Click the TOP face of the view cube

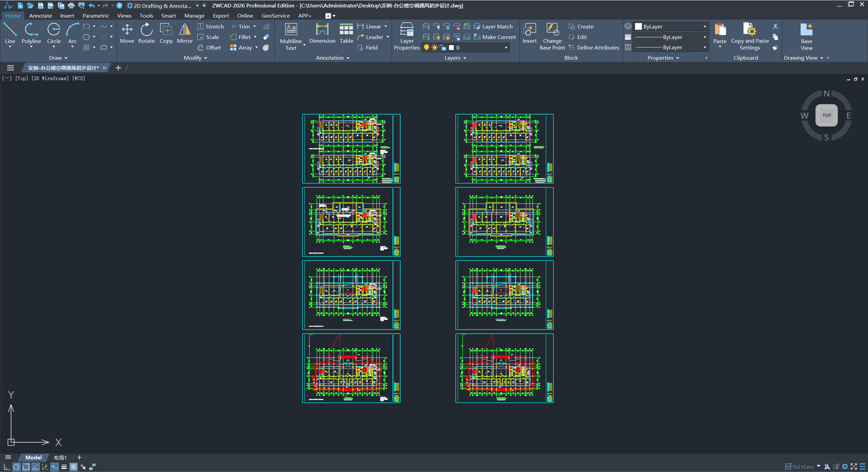[826, 115]
